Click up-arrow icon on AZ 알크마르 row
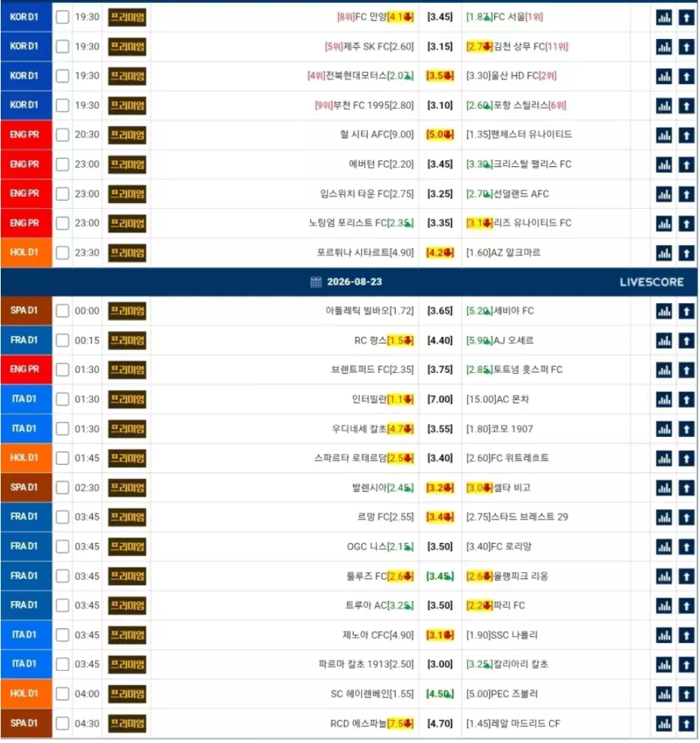Viewport: 700px width, 743px height. coord(687,254)
